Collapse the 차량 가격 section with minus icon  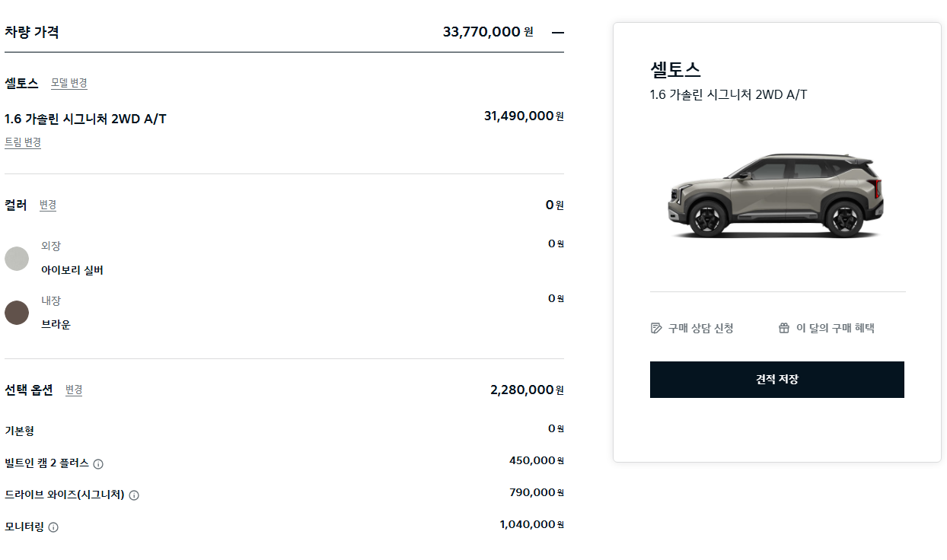pyautogui.click(x=558, y=32)
